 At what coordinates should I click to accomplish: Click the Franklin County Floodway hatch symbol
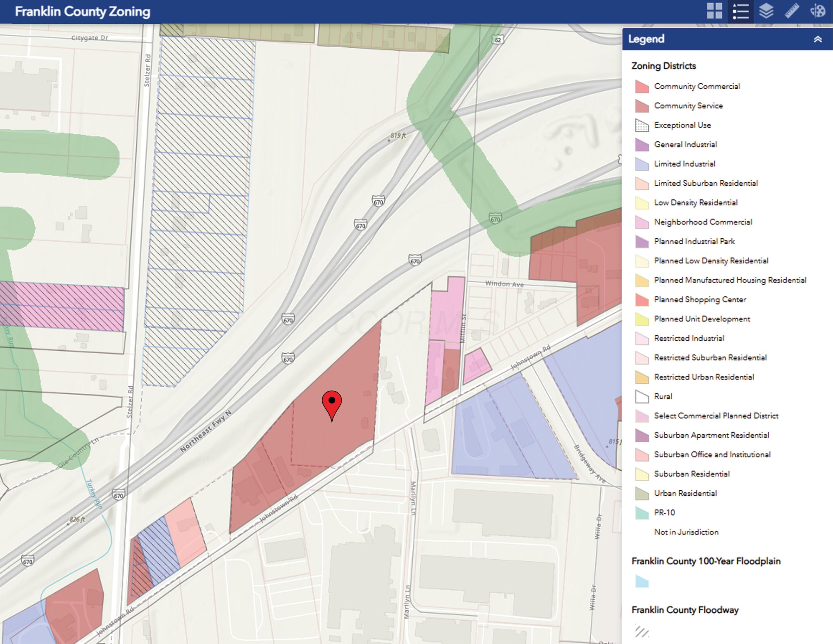click(x=642, y=630)
